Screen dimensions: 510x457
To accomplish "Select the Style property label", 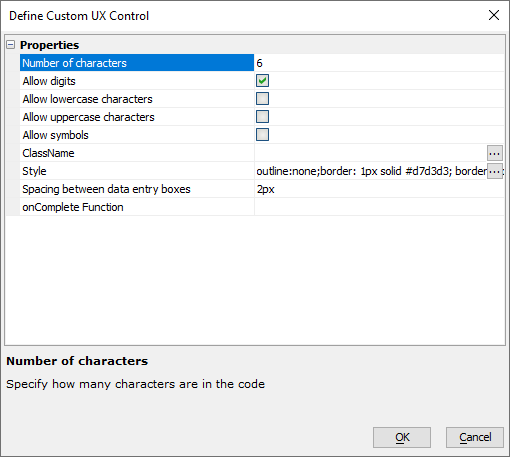I will [34, 171].
